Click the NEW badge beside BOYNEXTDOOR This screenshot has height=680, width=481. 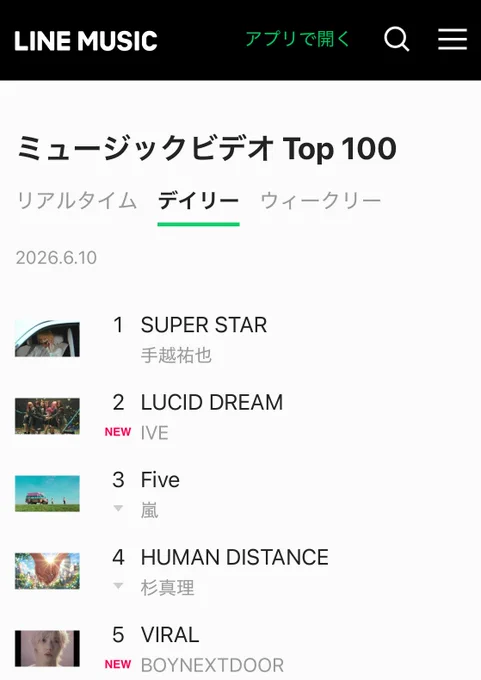tap(118, 664)
